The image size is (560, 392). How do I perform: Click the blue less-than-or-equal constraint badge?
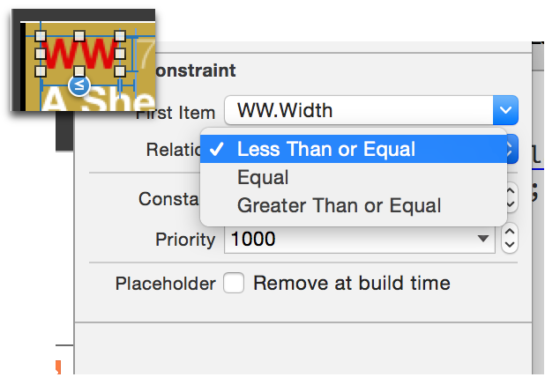78,85
